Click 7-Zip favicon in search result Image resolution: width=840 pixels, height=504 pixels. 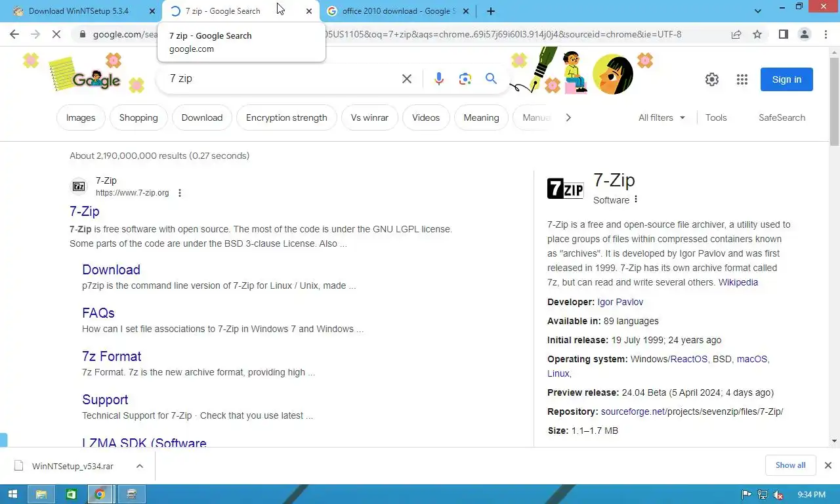[x=79, y=186]
